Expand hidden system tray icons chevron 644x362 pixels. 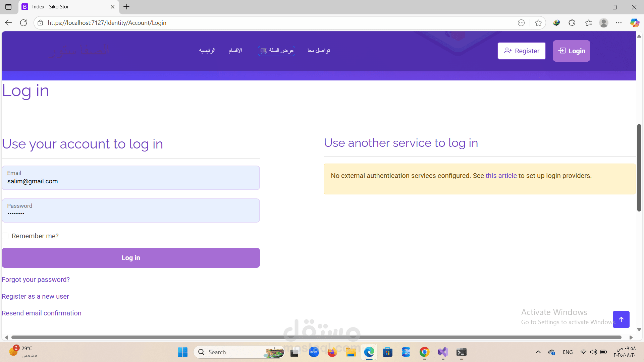click(x=538, y=352)
